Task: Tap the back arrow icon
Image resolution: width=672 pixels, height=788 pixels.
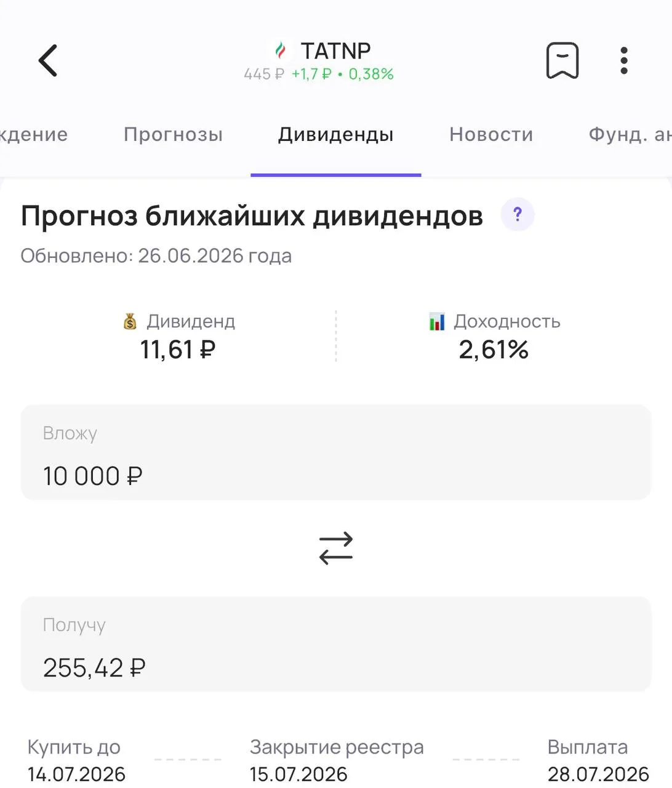Action: pyautogui.click(x=47, y=60)
